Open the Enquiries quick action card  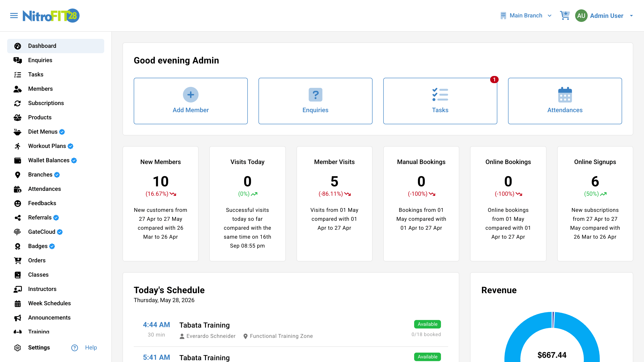coord(315,101)
